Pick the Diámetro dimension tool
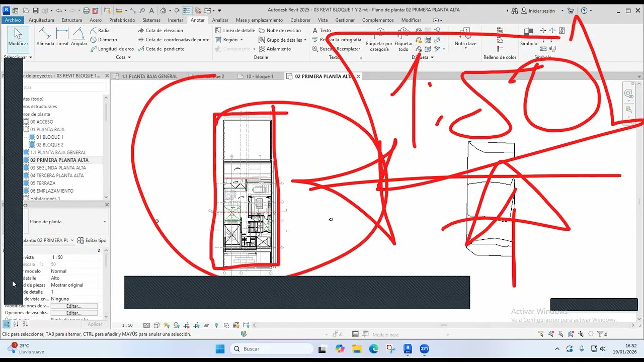Viewport: 644px width, 362px height. pos(104,40)
